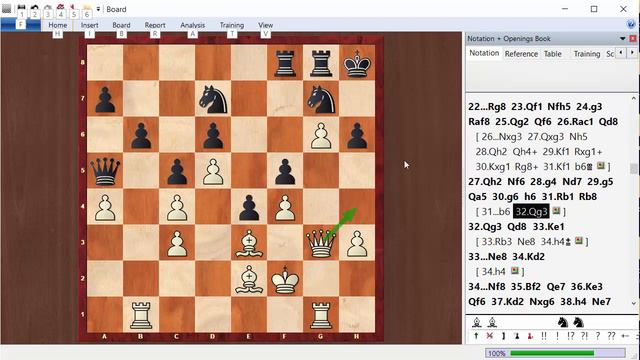Screen dimensions: 640x360
Task: Click the help icon at ribbon right
Action: pos(631,24)
